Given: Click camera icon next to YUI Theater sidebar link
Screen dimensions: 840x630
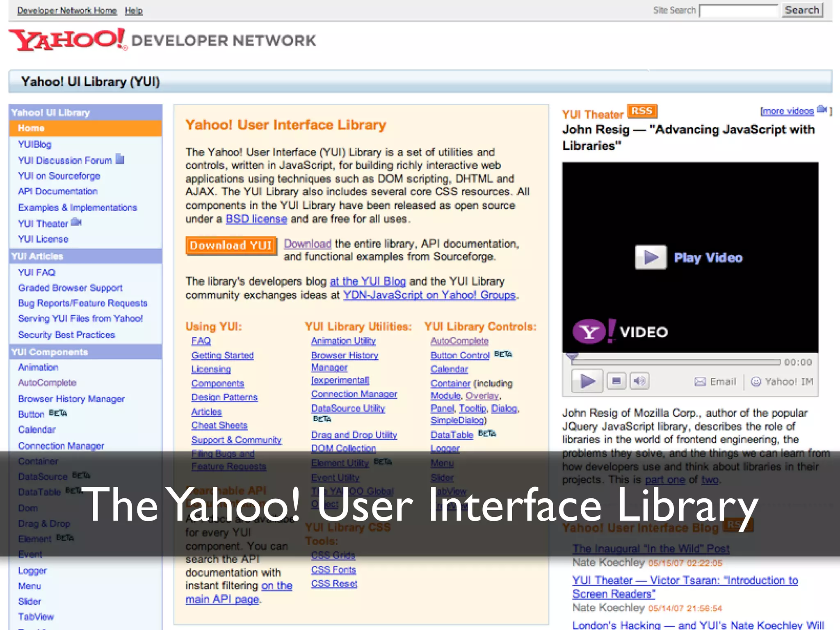Looking at the screenshot, I should pyautogui.click(x=76, y=222).
